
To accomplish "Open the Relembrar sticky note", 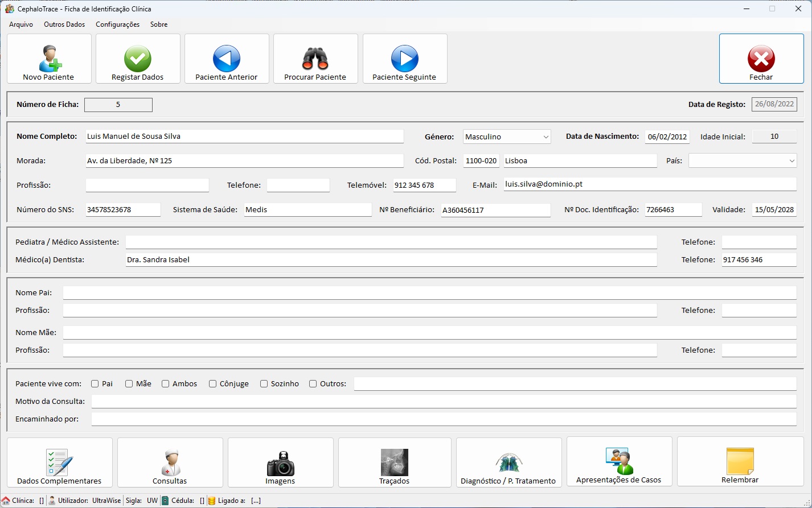I will (x=740, y=461).
